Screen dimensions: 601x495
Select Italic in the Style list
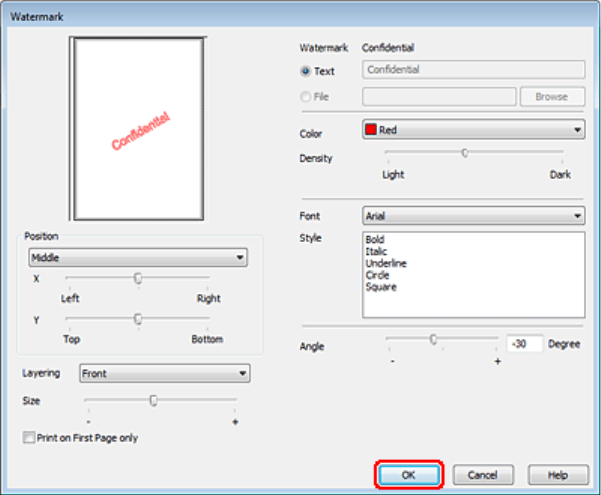(376, 252)
